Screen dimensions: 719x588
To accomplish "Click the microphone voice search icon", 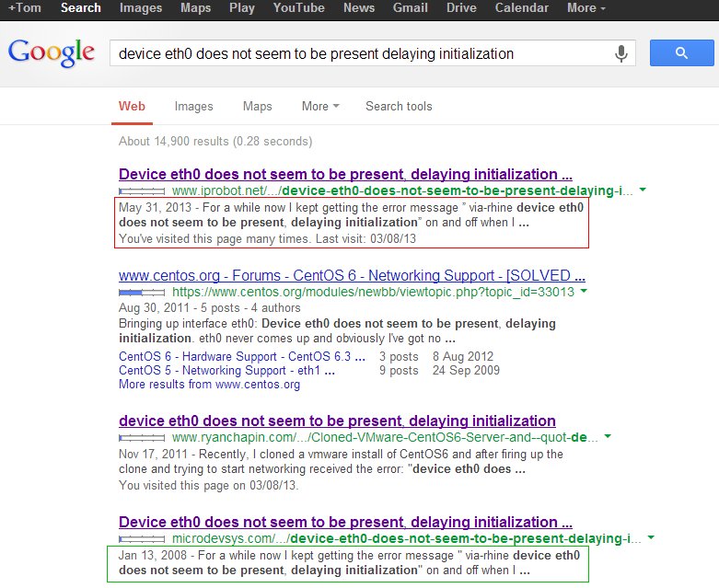I will point(620,53).
